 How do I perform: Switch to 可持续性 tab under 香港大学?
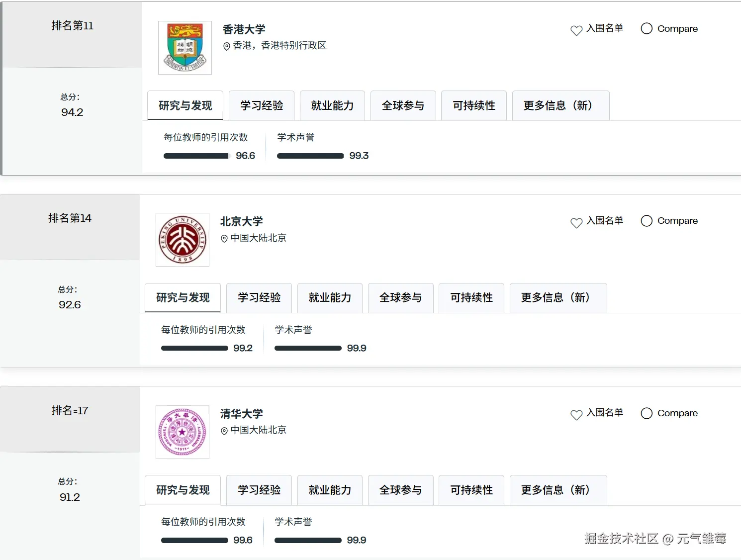(474, 105)
